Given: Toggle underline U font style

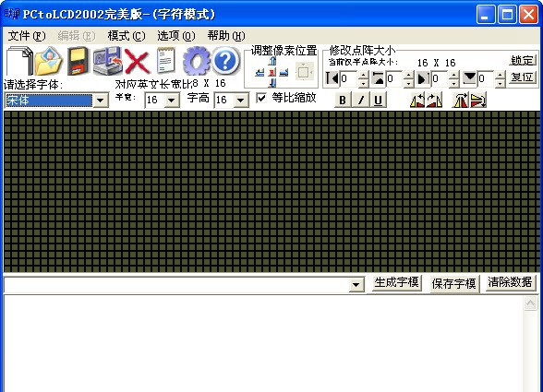Looking at the screenshot, I should click(379, 100).
